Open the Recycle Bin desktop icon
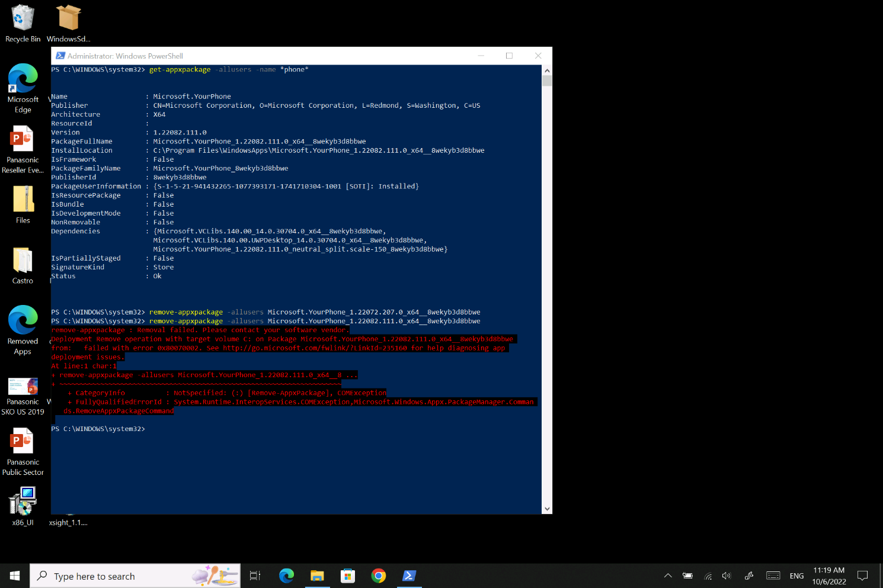The image size is (883, 588). [23, 24]
